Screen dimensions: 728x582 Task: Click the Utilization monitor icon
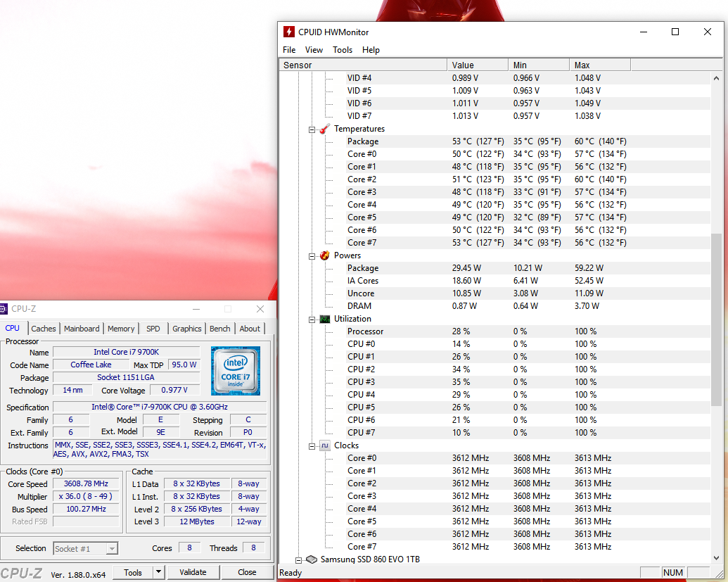tap(325, 319)
